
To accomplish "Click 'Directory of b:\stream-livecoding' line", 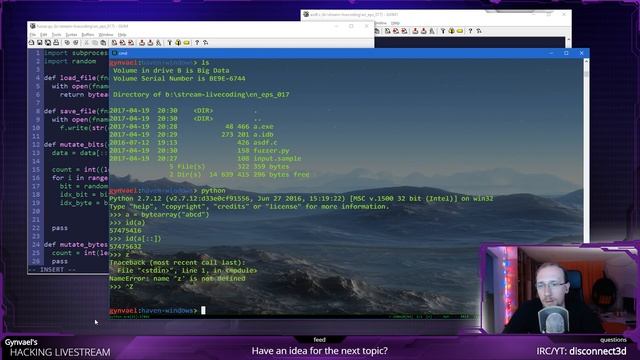I will coord(201,94).
